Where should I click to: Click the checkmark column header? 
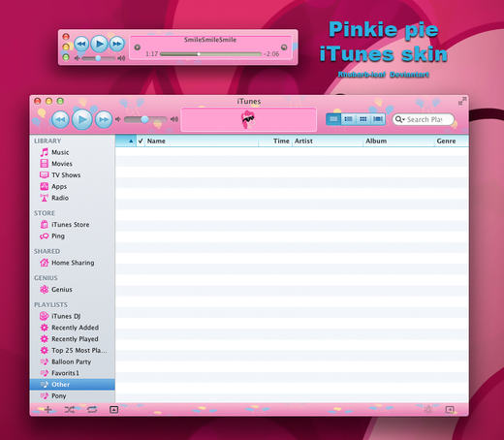(141, 141)
